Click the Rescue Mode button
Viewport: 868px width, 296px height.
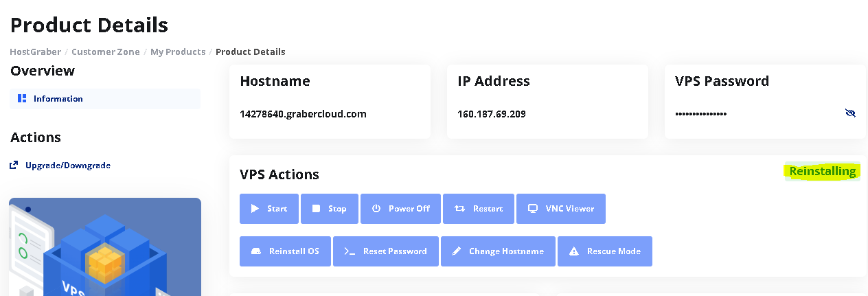coord(605,251)
